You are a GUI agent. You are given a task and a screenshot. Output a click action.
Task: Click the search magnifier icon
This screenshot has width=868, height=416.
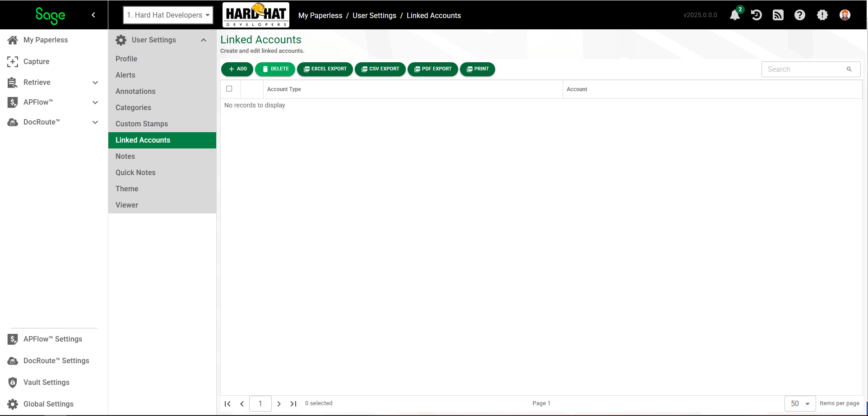(849, 69)
